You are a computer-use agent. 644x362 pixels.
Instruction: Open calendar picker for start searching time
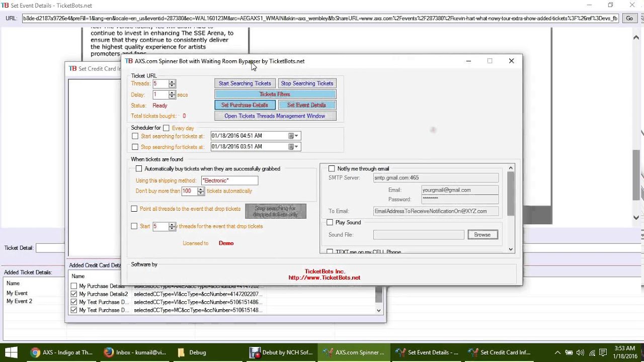(x=293, y=136)
